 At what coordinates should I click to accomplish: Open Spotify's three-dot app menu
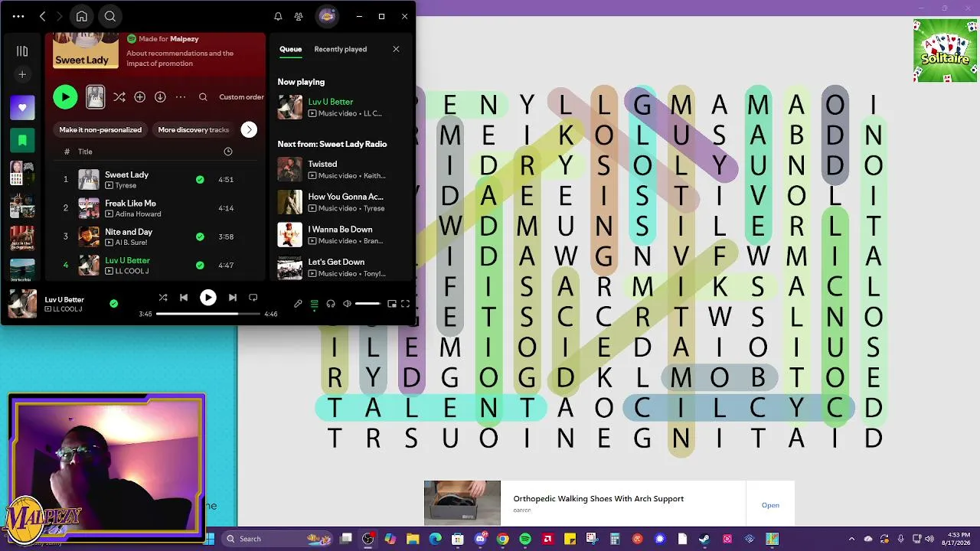pos(18,16)
